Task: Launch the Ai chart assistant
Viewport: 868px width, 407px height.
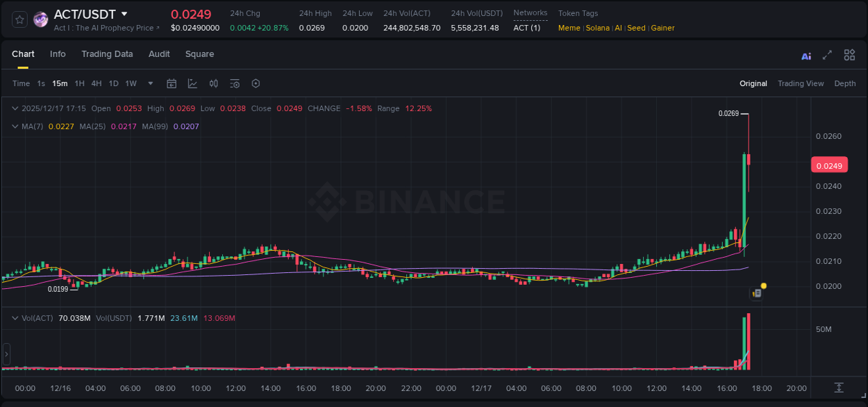Action: 806,54
